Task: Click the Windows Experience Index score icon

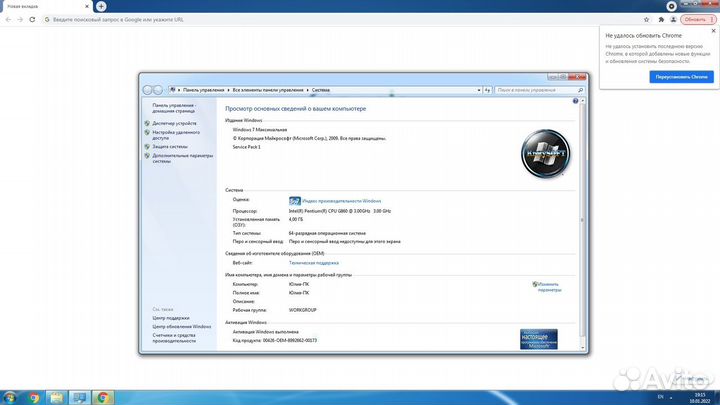Action: point(294,201)
